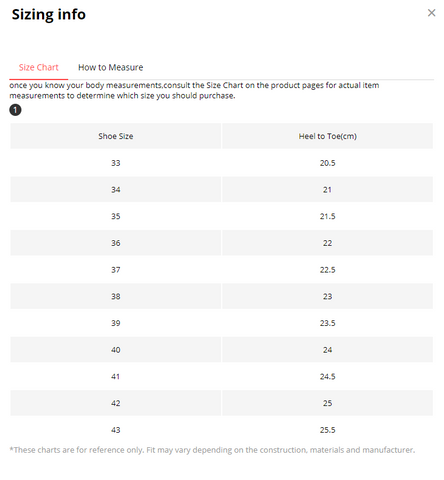The width and height of the screenshot is (444, 480).
Task: Select the Size Chart tab
Action: pyautogui.click(x=39, y=67)
